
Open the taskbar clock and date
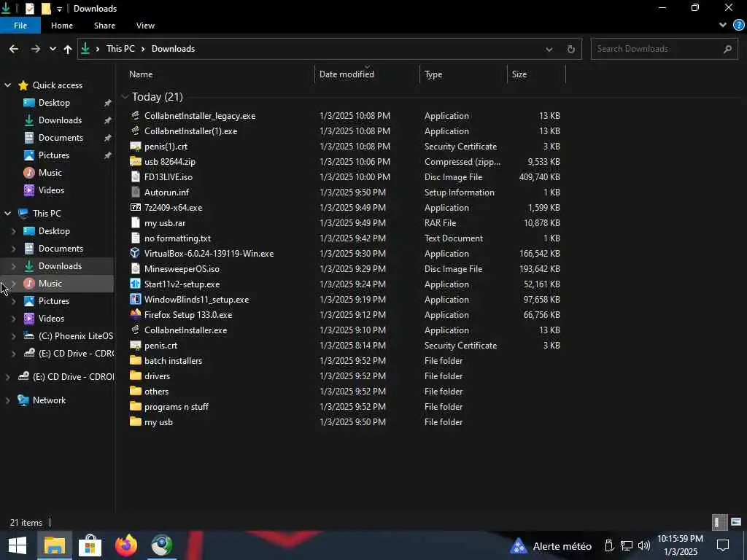(680, 545)
